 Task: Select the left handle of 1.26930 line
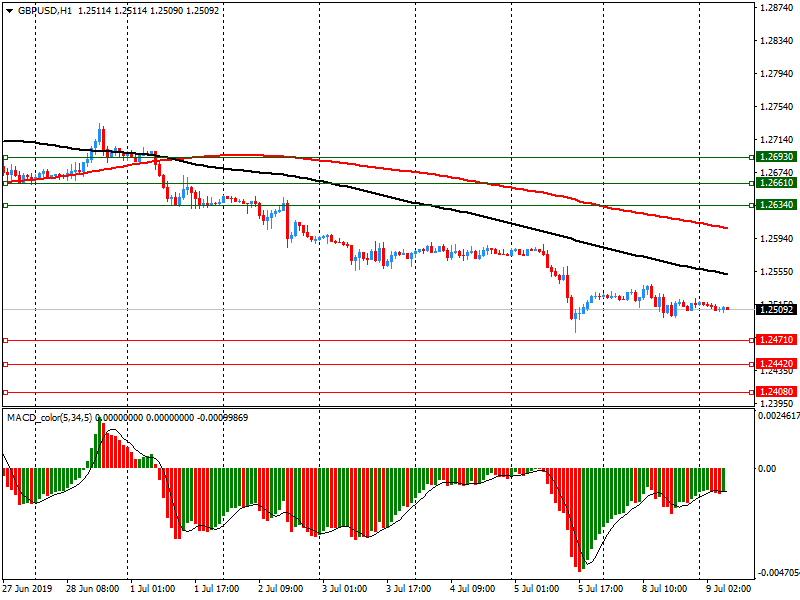(x=6, y=157)
